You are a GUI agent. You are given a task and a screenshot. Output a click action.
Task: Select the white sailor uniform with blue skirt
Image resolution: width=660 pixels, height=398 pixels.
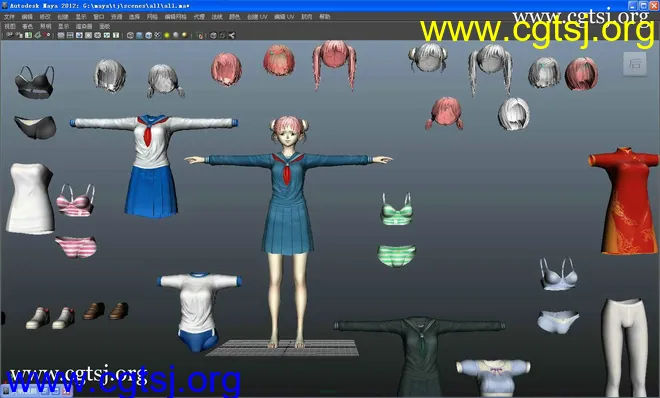(154, 166)
